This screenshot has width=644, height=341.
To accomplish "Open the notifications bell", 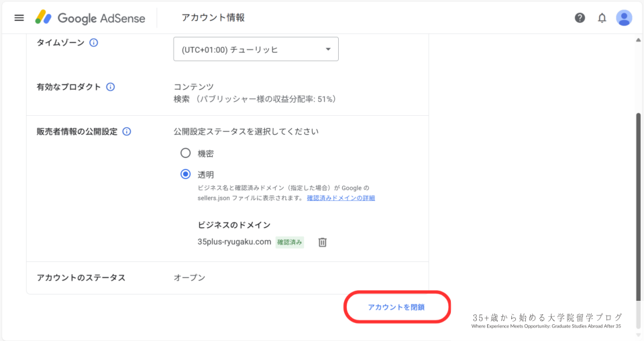I will tap(602, 18).
